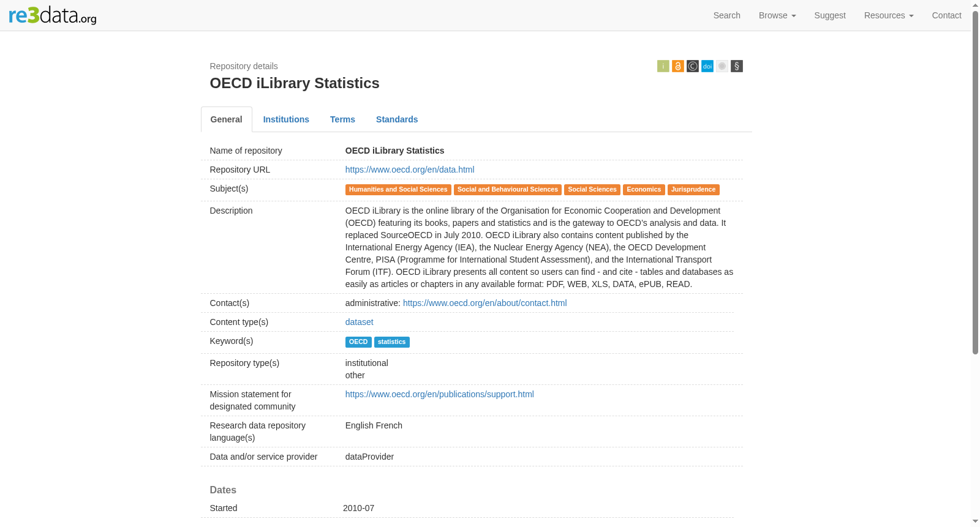This screenshot has height=527, width=980.
Task: Select the Jurisprudence subject tag
Action: click(x=693, y=190)
